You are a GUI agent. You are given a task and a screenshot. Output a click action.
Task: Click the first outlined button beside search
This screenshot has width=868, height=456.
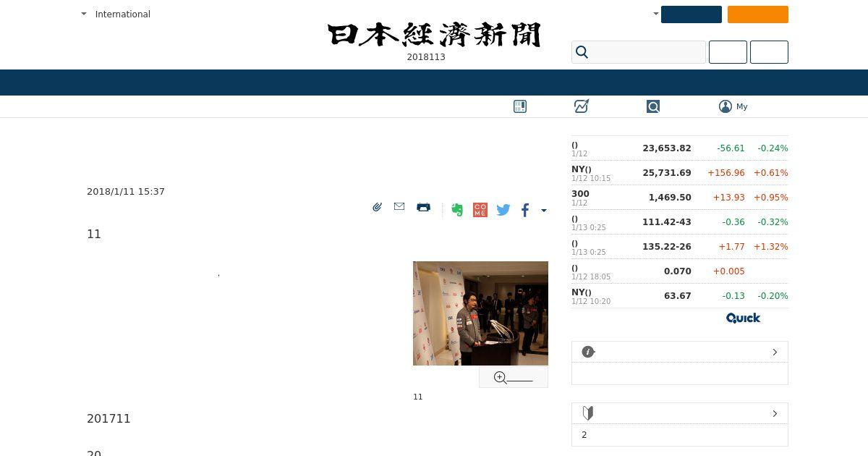(728, 52)
